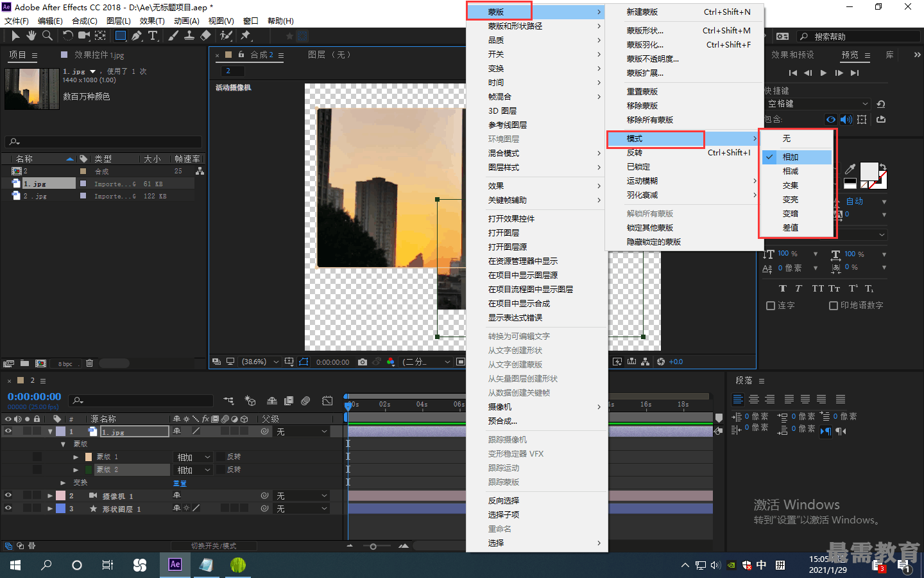
Task: Select the Eraser tool
Action: pos(205,36)
